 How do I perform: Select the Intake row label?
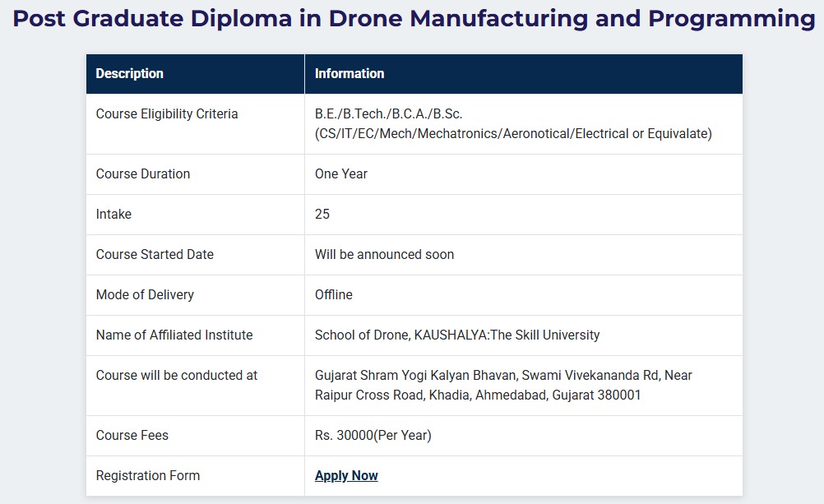pyautogui.click(x=113, y=215)
